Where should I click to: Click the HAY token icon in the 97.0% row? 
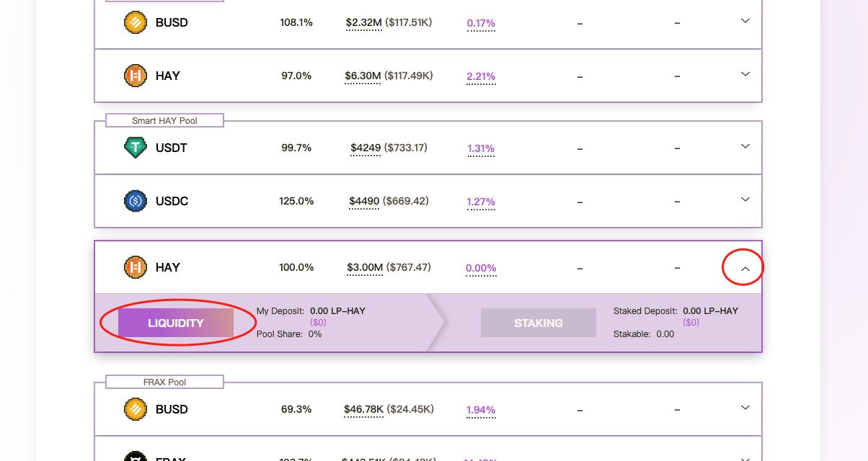click(136, 76)
